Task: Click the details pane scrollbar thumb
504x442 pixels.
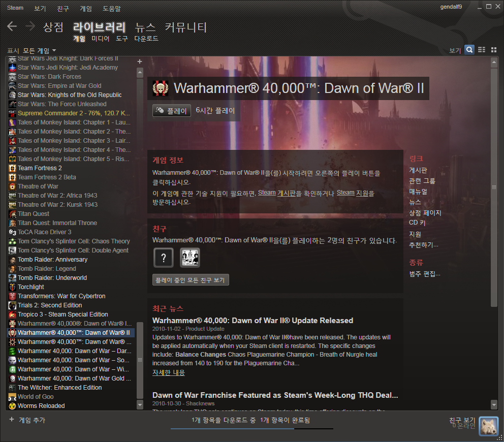Action: [x=494, y=187]
